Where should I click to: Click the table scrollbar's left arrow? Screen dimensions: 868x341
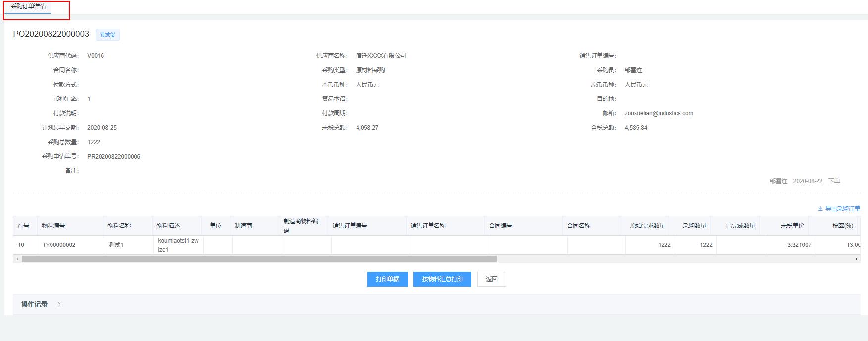coord(17,259)
